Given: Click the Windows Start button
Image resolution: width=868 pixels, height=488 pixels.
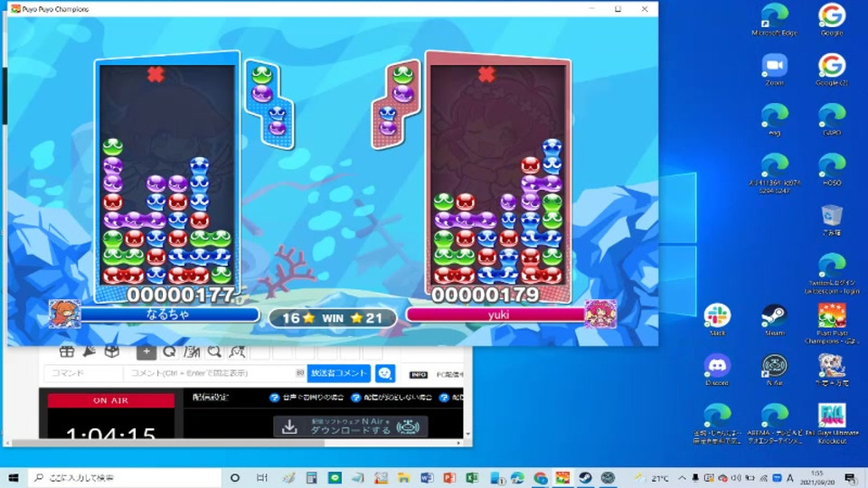Looking at the screenshot, I should 14,477.
